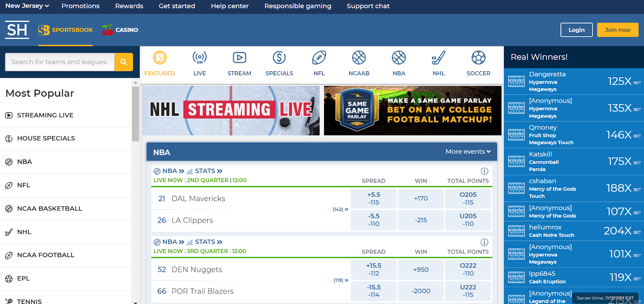Select U222 total points bet
This screenshot has width=644, height=304.
click(468, 291)
